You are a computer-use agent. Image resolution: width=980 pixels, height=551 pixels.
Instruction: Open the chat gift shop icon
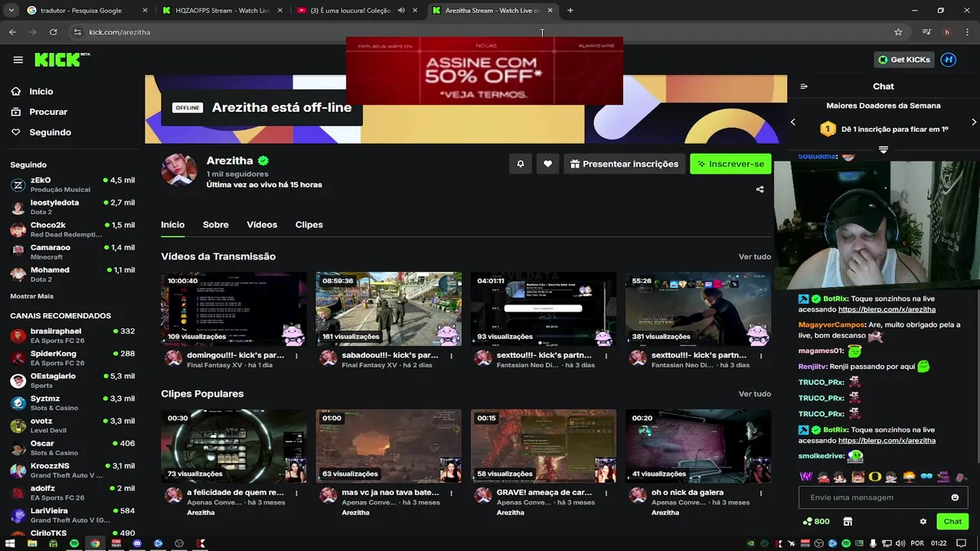848,521
